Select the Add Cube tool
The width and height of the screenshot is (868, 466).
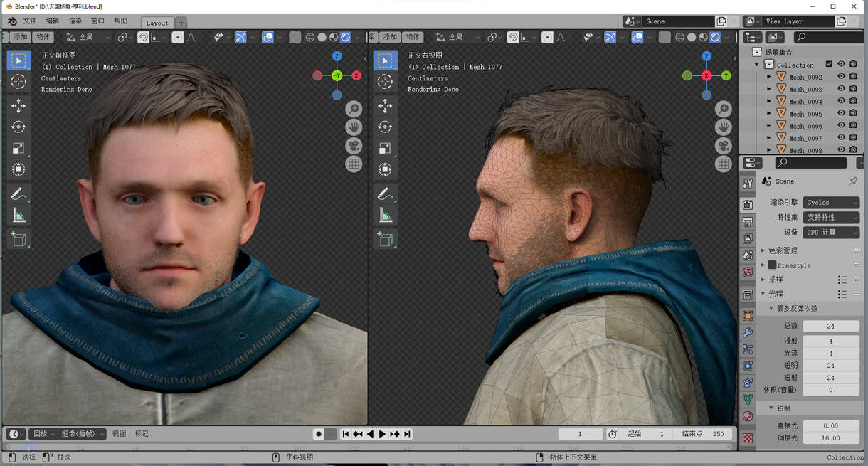pyautogui.click(x=18, y=238)
